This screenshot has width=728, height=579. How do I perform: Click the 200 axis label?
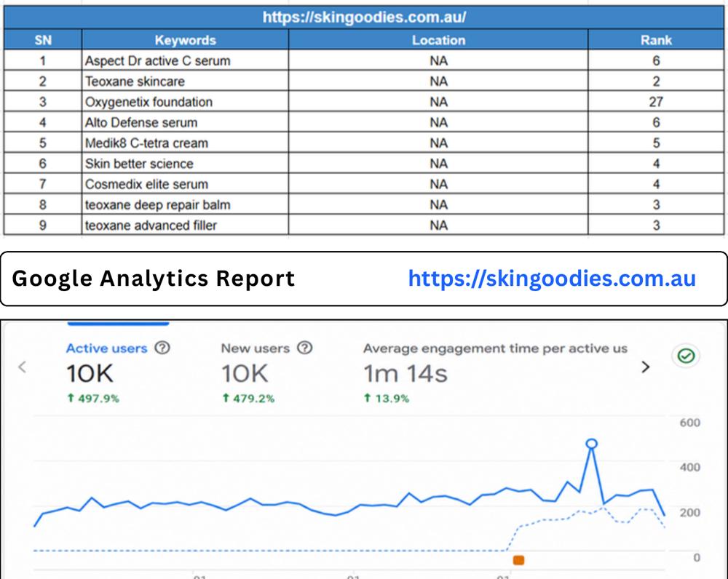pyautogui.click(x=689, y=513)
